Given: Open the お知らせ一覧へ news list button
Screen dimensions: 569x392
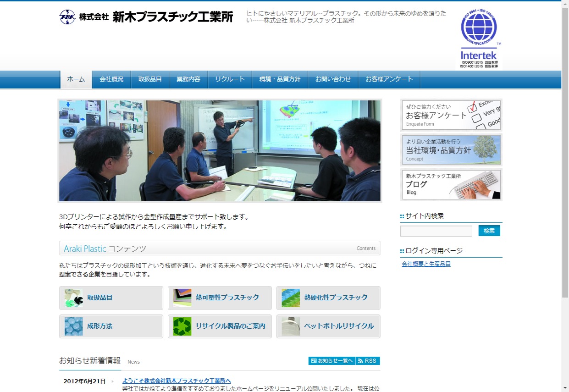Looking at the screenshot, I should [x=331, y=361].
